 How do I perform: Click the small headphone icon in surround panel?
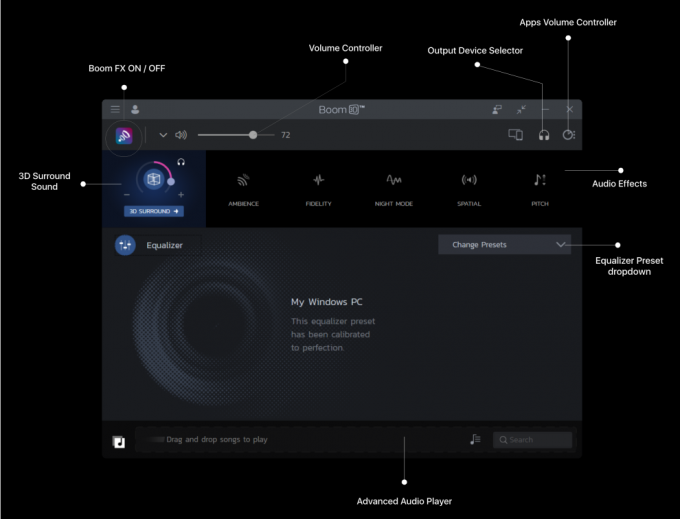tap(181, 162)
